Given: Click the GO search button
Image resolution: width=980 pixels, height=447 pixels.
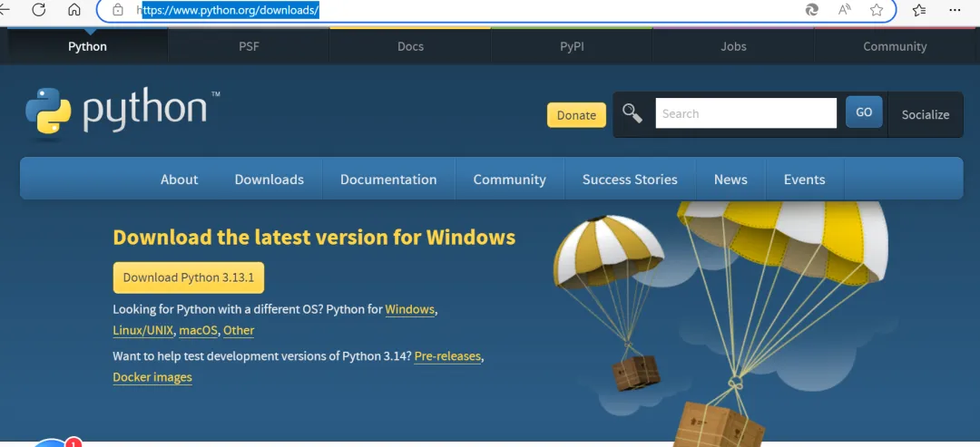Looking at the screenshot, I should (864, 112).
